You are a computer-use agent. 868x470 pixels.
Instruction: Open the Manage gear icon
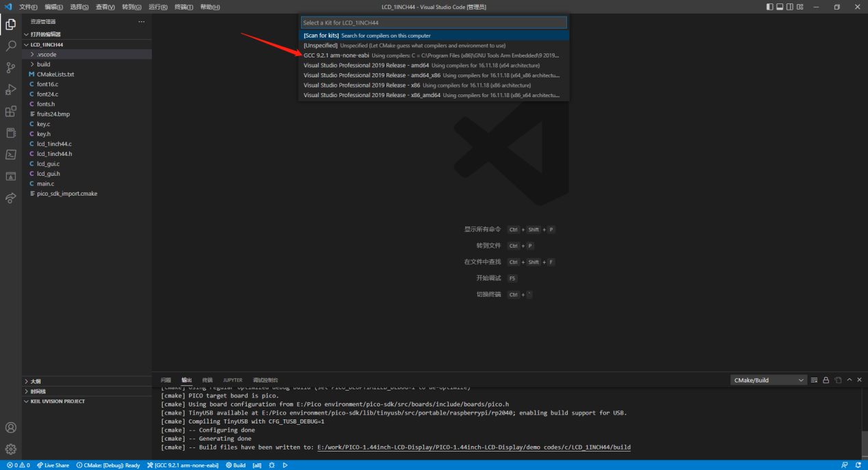[x=10, y=449]
